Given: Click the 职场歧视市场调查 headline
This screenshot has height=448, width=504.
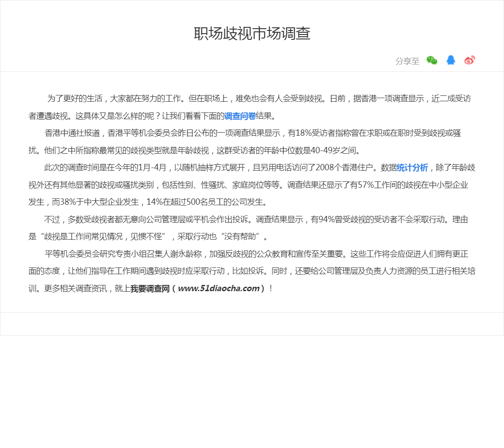Looking at the screenshot, I should click(x=252, y=34).
